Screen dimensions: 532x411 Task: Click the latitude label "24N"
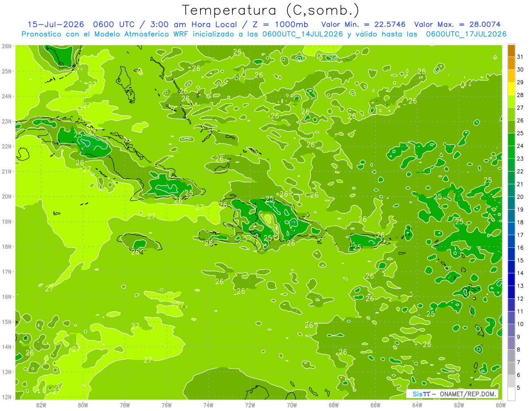tap(6, 96)
